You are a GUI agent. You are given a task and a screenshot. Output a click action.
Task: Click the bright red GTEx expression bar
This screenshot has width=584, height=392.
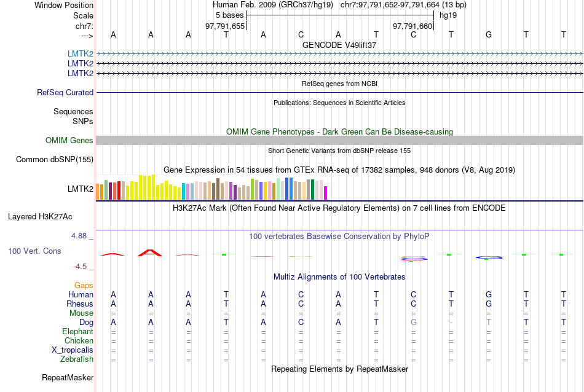click(x=119, y=190)
